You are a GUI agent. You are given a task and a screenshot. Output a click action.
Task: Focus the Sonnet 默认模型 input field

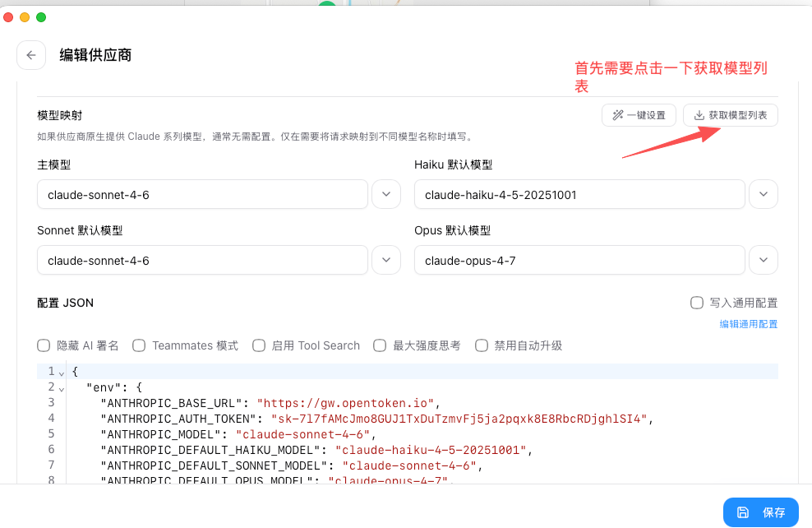(202, 260)
